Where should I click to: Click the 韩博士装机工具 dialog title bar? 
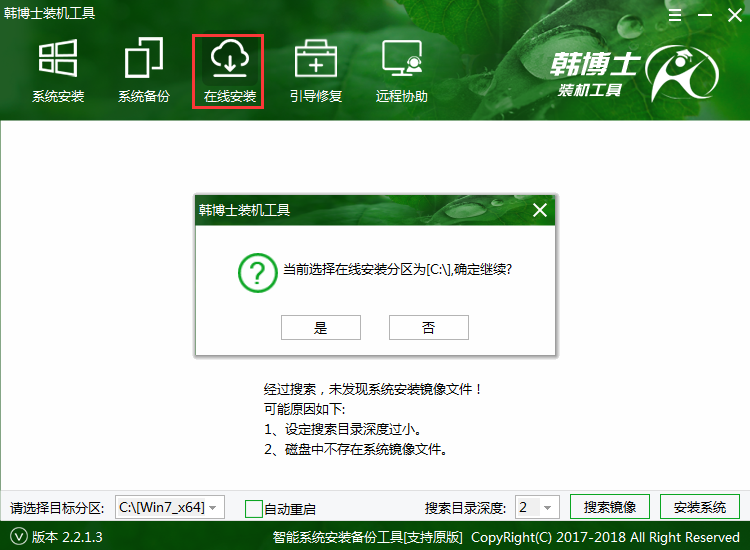[x=350, y=210]
